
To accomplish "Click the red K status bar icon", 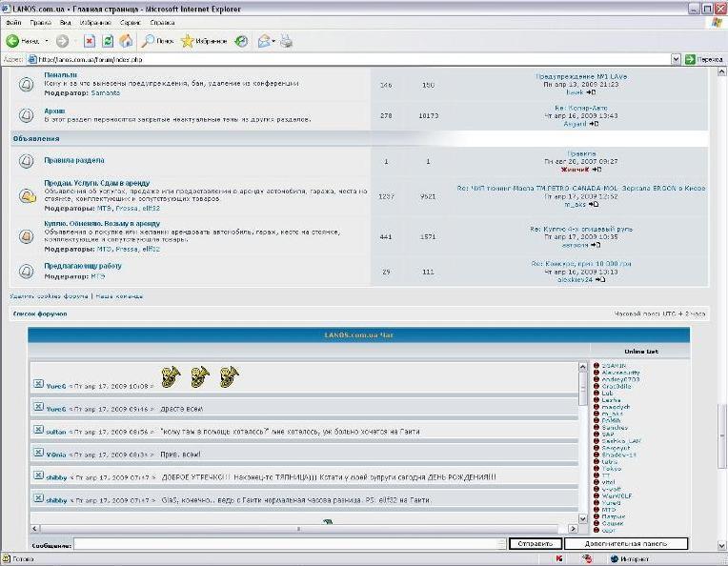I will [559, 559].
